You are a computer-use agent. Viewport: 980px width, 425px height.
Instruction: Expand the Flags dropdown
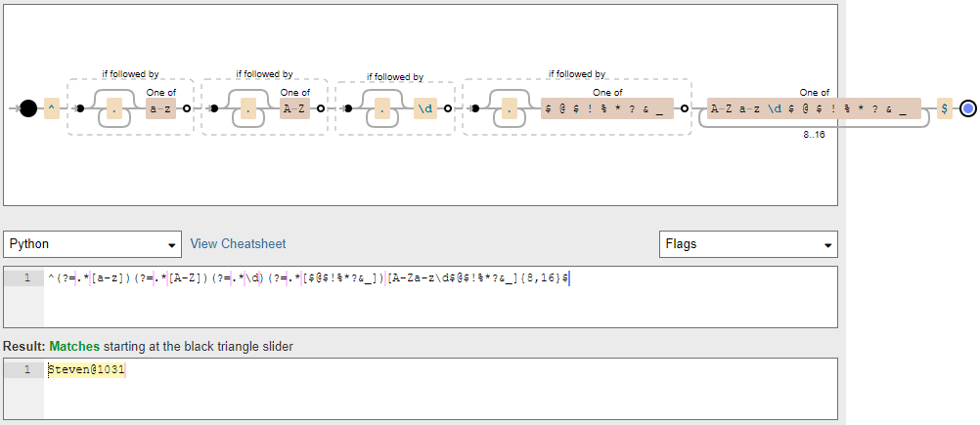pyautogui.click(x=748, y=243)
